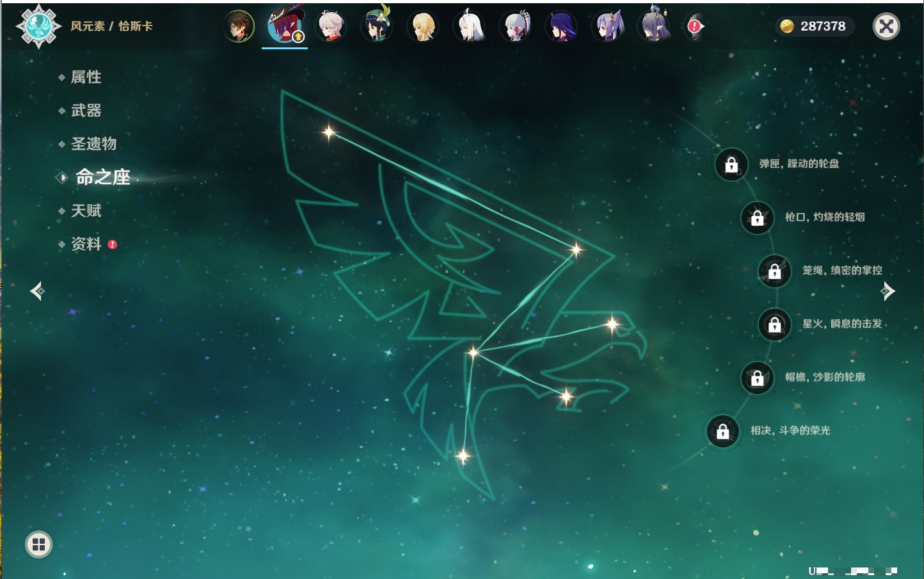Select the 命之座 constellation tab
The height and width of the screenshot is (579, 924).
(102, 177)
